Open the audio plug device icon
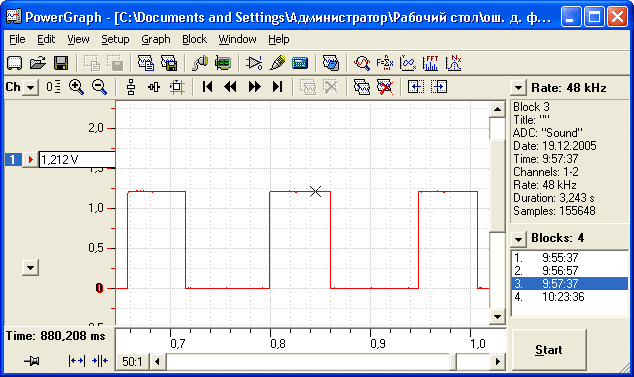634x377 pixels. [199, 63]
